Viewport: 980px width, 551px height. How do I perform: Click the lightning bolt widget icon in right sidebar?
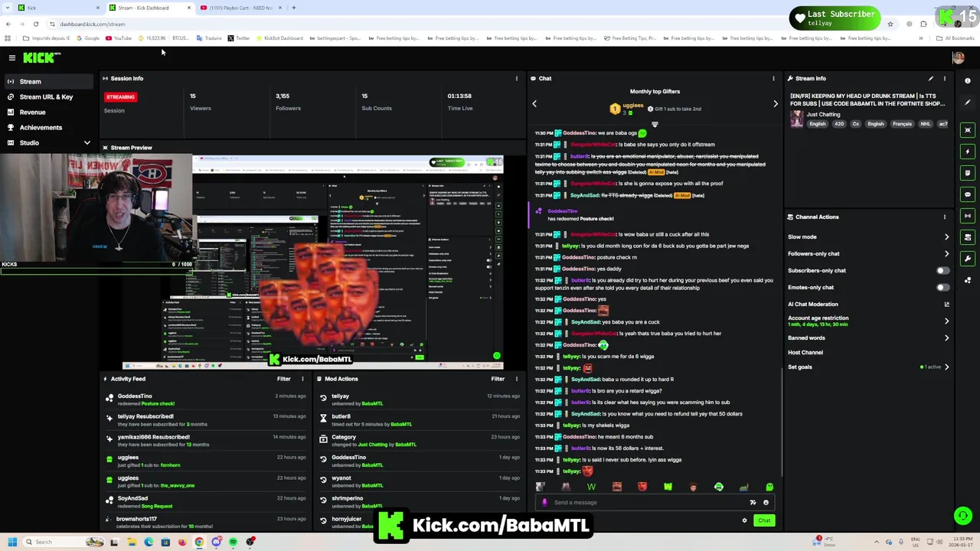[x=968, y=152]
